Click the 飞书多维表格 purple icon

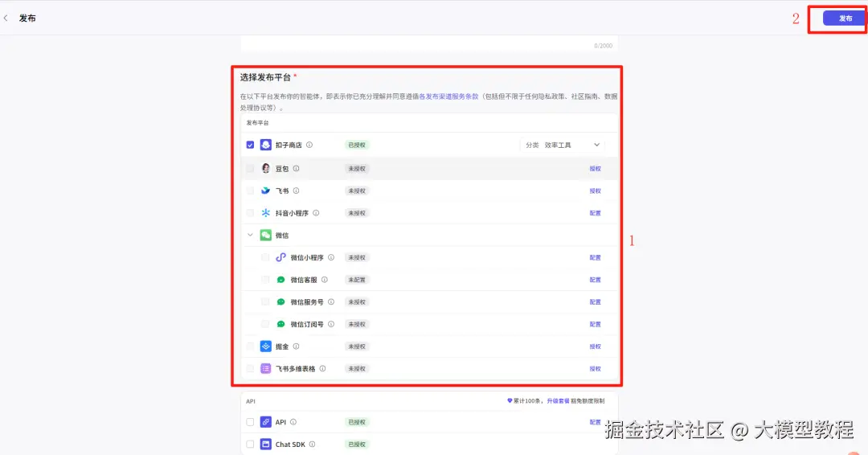[266, 369]
